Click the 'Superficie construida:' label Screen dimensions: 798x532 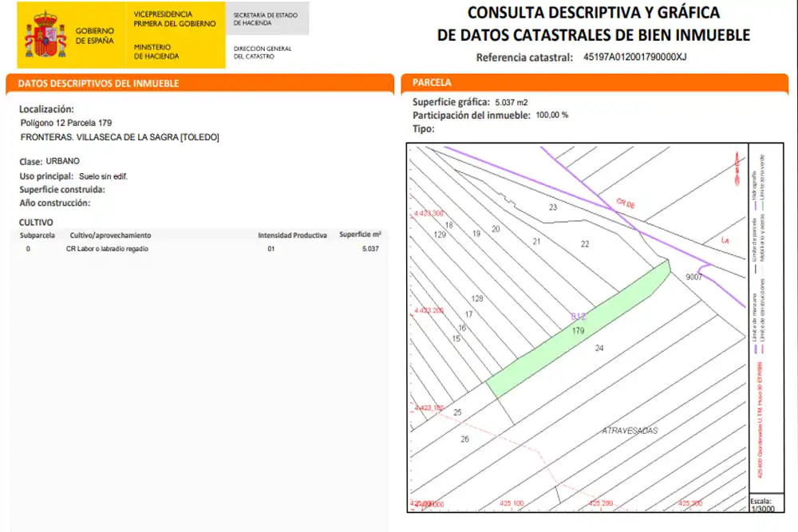[x=62, y=189]
